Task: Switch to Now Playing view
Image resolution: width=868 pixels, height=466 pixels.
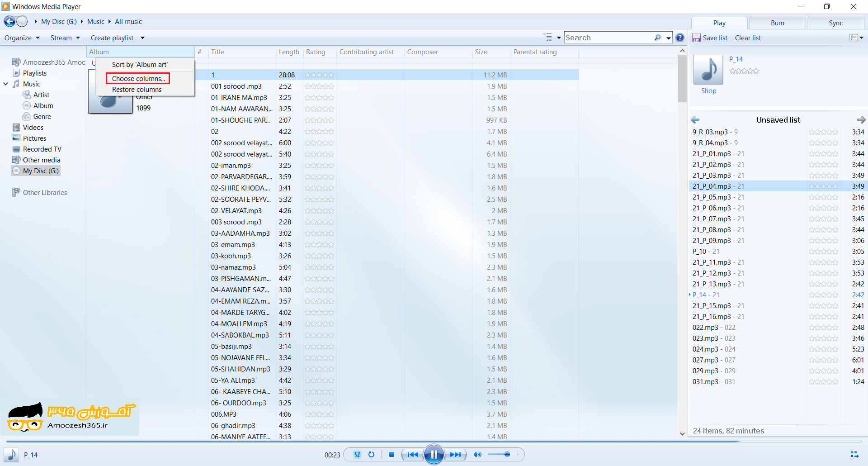Action: [854, 454]
